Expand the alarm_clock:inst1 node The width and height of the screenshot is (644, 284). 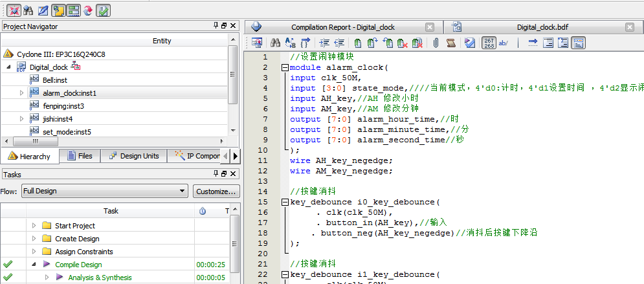coord(22,93)
